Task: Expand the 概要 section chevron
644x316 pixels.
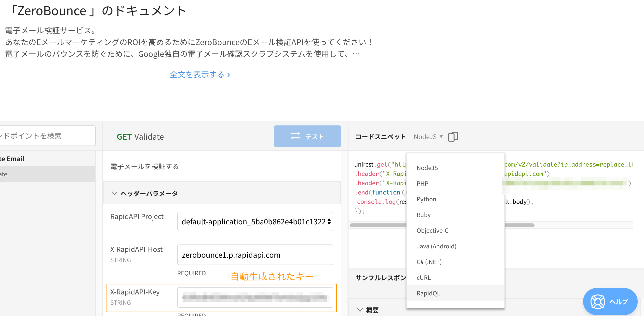Action: point(360,310)
